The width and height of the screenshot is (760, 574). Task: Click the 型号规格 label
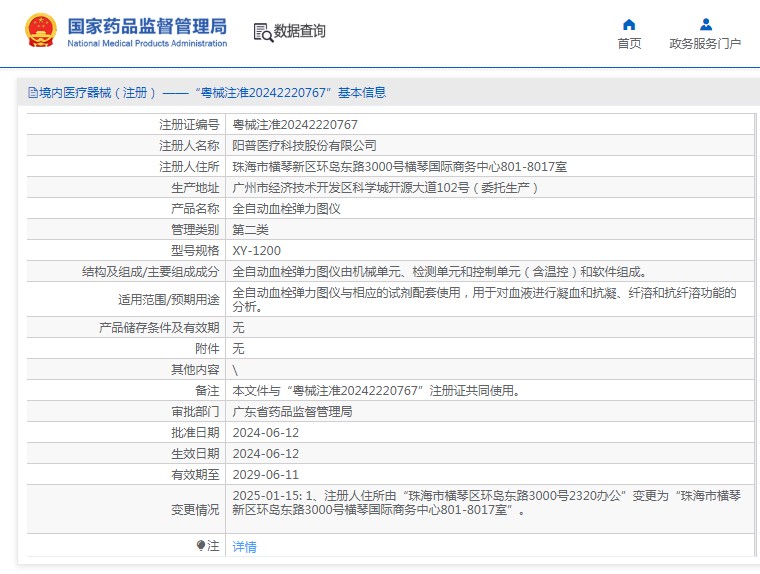195,251
